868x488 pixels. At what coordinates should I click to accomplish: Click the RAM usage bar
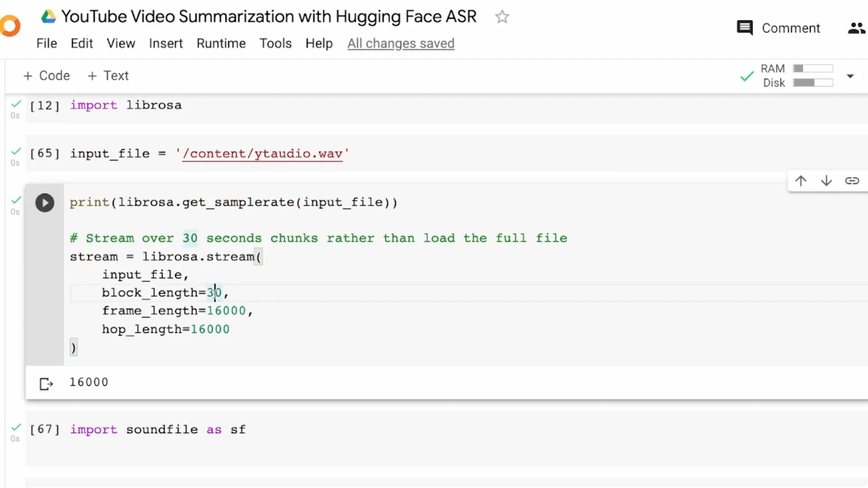813,68
